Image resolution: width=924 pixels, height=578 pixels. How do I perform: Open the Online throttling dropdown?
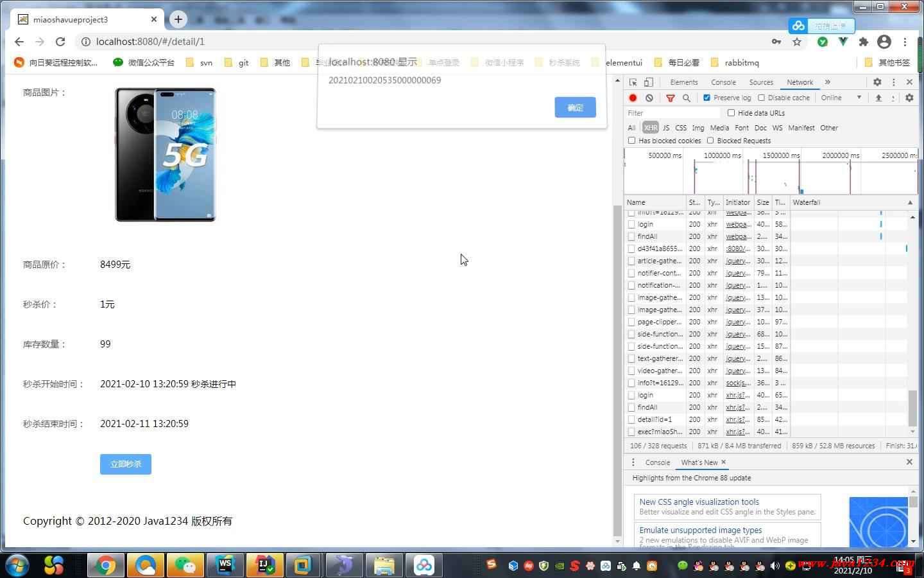click(x=841, y=98)
